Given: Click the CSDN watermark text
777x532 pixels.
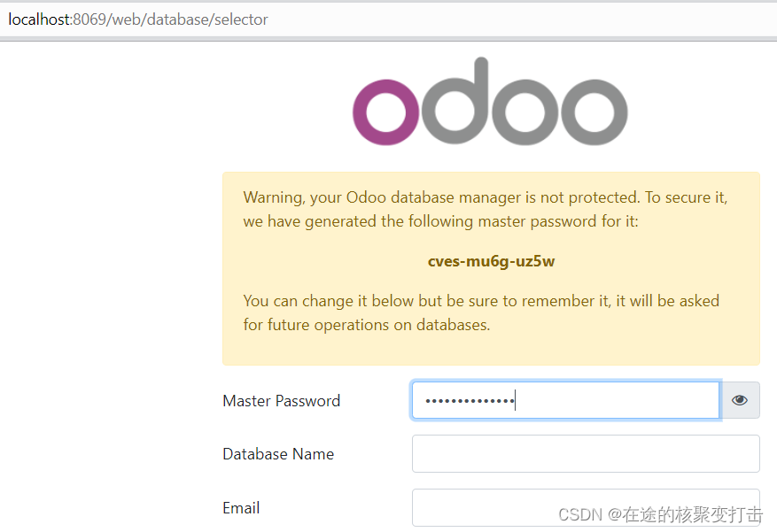Looking at the screenshot, I should (x=660, y=514).
